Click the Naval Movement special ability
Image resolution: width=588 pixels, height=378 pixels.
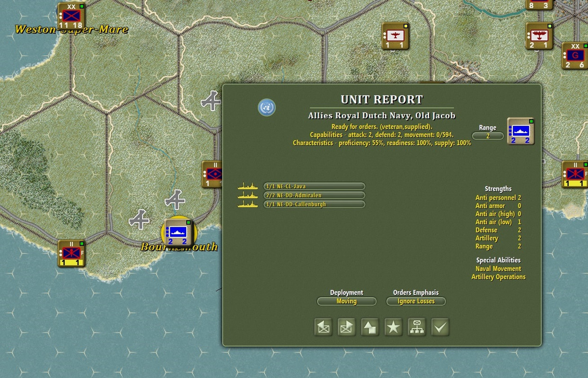tap(499, 269)
